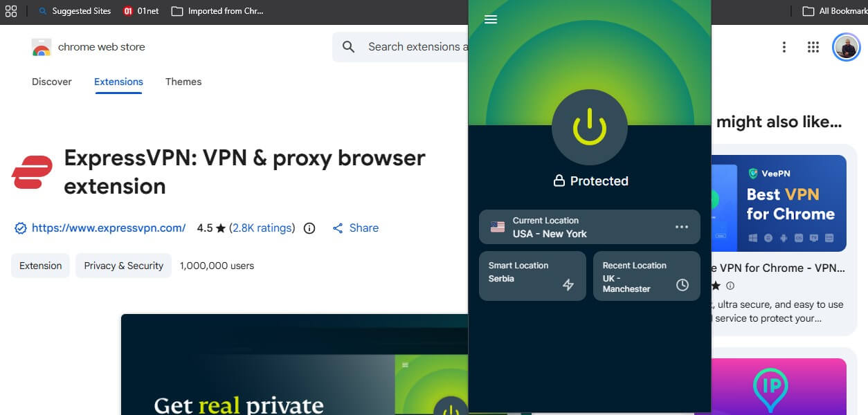Viewport: 868px width, 415px height.
Task: Click the chrome web store logo
Action: (42, 47)
